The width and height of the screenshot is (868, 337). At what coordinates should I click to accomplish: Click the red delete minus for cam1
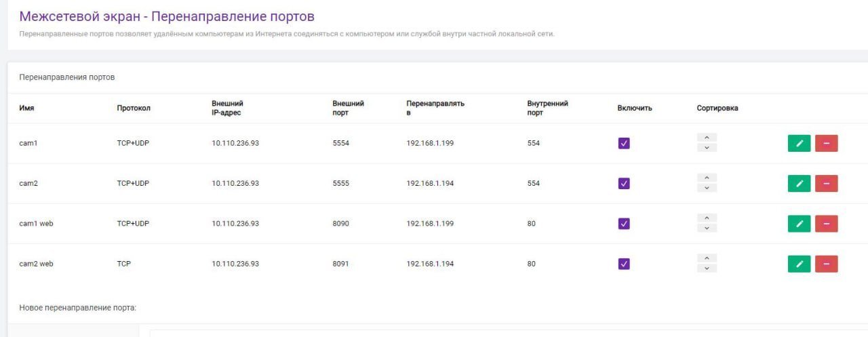pos(826,143)
